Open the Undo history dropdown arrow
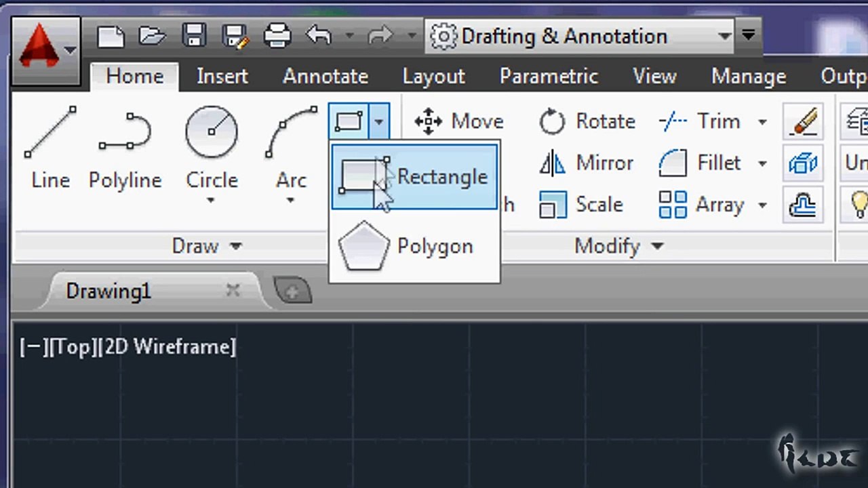 tap(349, 35)
